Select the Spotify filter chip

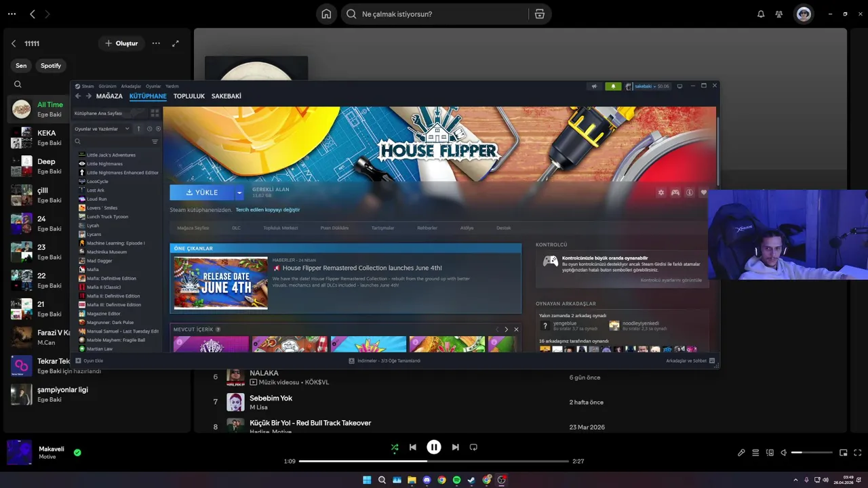point(51,66)
